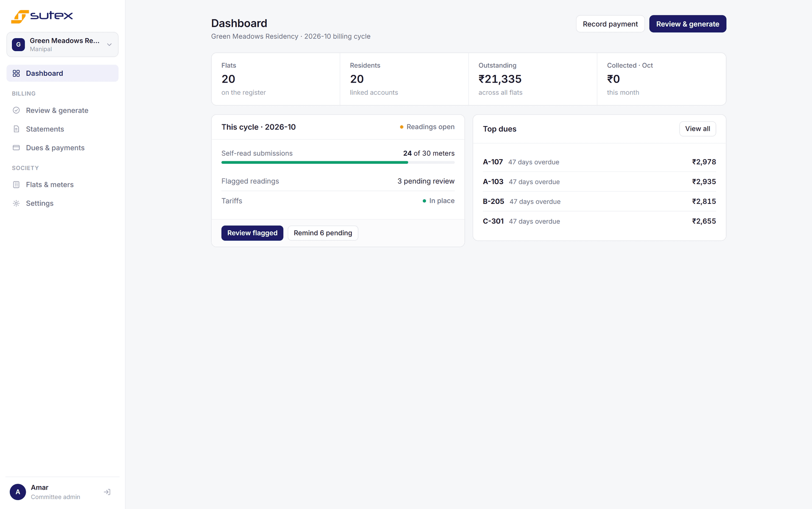
Task: Go to Statements page
Action: tap(63, 129)
